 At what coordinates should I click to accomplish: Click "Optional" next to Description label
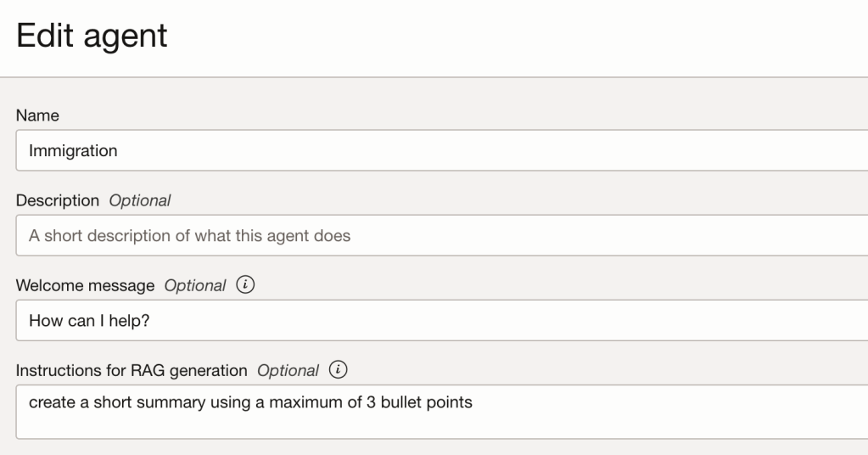[x=139, y=201]
